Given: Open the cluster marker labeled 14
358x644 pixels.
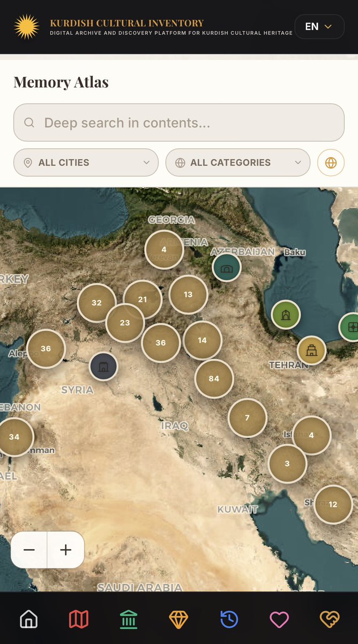Looking at the screenshot, I should click(202, 340).
